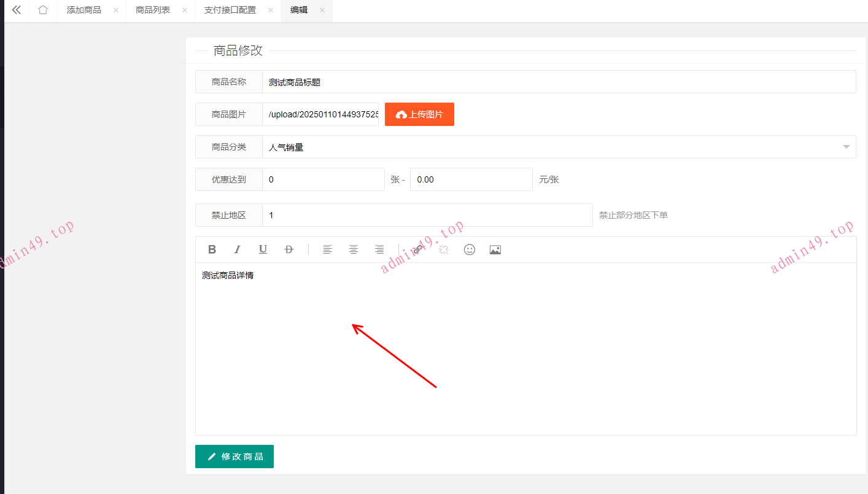Insert a hyperlink in the editor
The height and width of the screenshot is (494, 868).
tap(418, 249)
